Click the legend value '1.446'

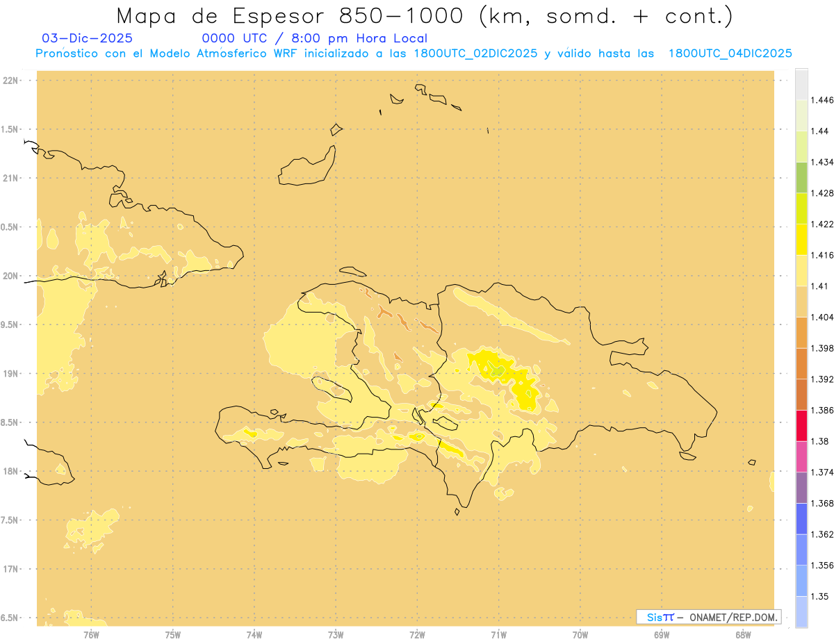tap(822, 100)
